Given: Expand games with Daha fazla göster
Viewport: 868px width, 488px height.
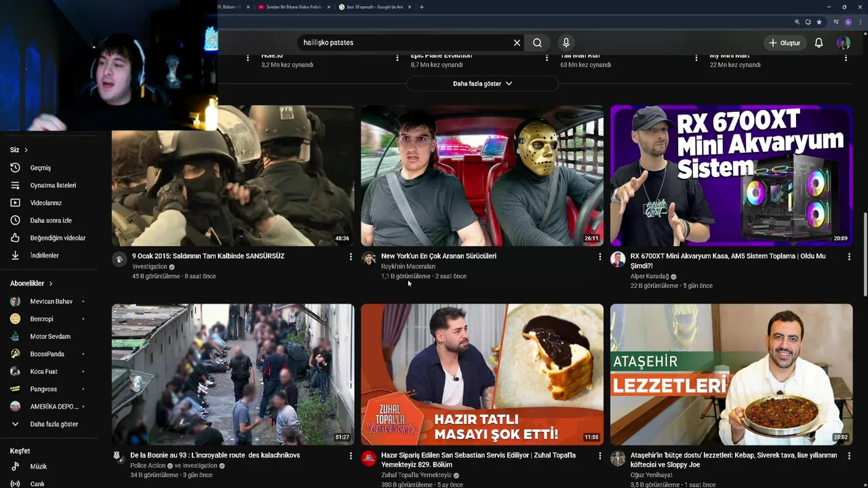Looking at the screenshot, I should [482, 83].
